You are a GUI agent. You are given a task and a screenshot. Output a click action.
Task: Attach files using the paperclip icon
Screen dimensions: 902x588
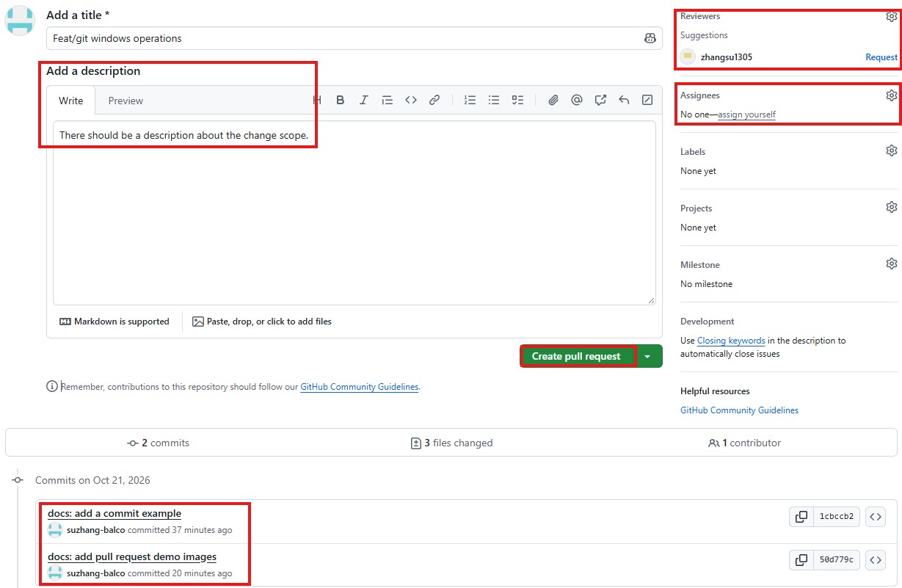pos(553,101)
